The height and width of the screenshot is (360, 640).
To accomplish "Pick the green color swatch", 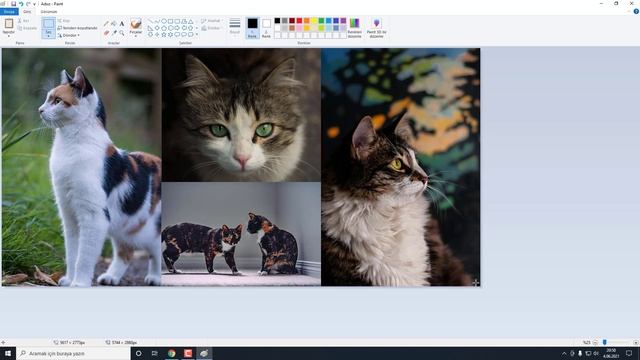I will (x=321, y=21).
